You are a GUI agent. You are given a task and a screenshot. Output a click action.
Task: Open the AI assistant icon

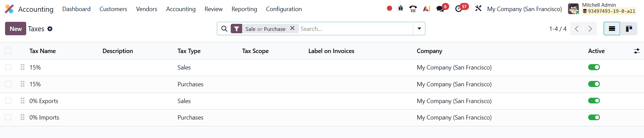(x=427, y=9)
